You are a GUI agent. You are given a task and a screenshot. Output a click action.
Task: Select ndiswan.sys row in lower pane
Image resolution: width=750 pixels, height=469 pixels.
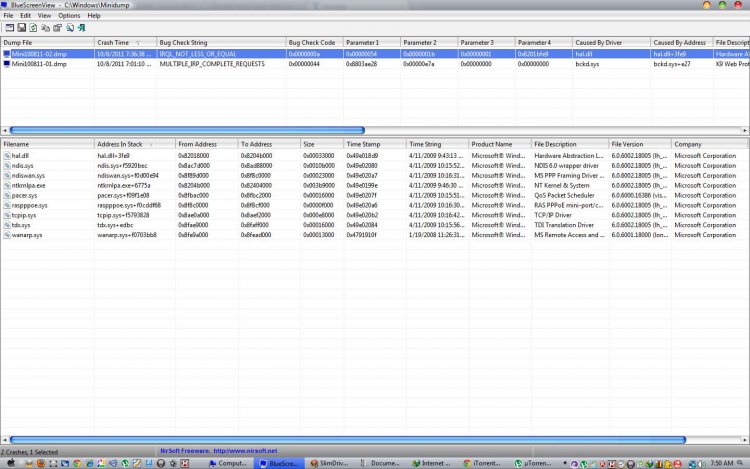[375, 176]
